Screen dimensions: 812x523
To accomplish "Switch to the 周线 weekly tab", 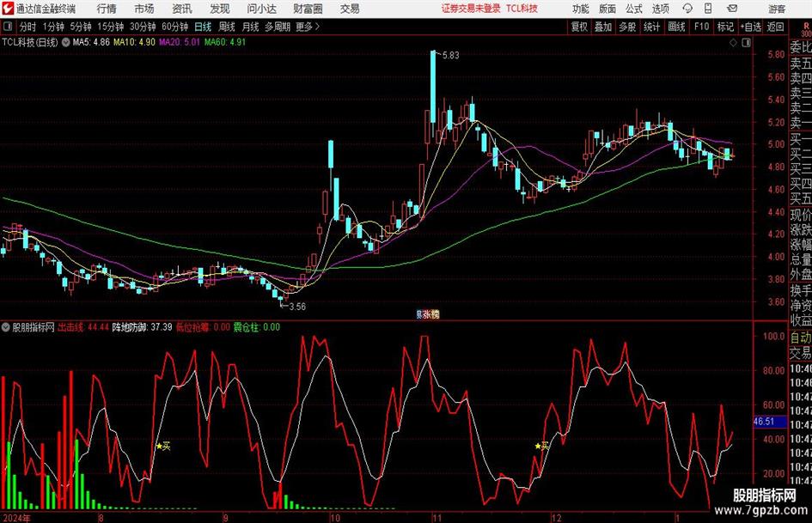I will [x=227, y=27].
